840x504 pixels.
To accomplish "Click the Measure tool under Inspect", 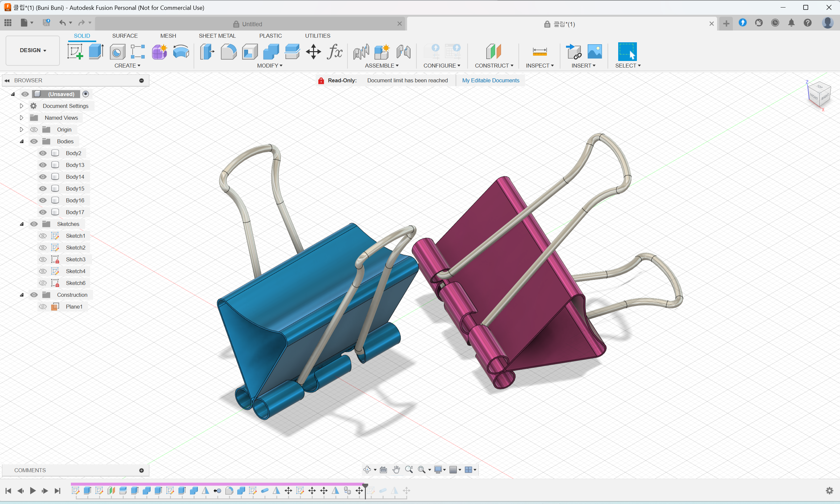I will point(539,51).
